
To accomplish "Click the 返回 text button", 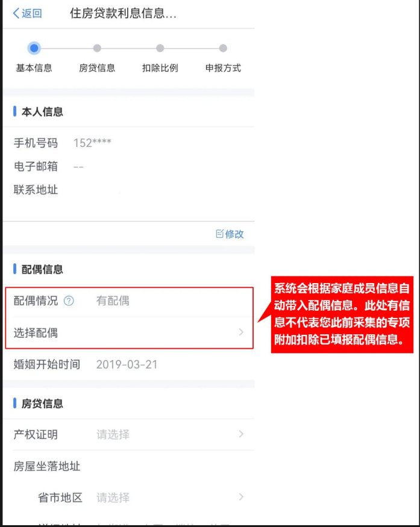I will [32, 13].
